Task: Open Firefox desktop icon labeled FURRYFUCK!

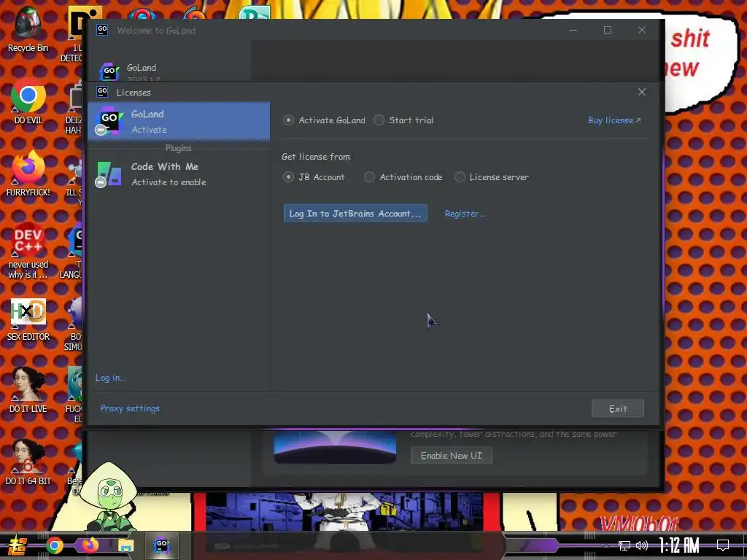Action: point(28,174)
